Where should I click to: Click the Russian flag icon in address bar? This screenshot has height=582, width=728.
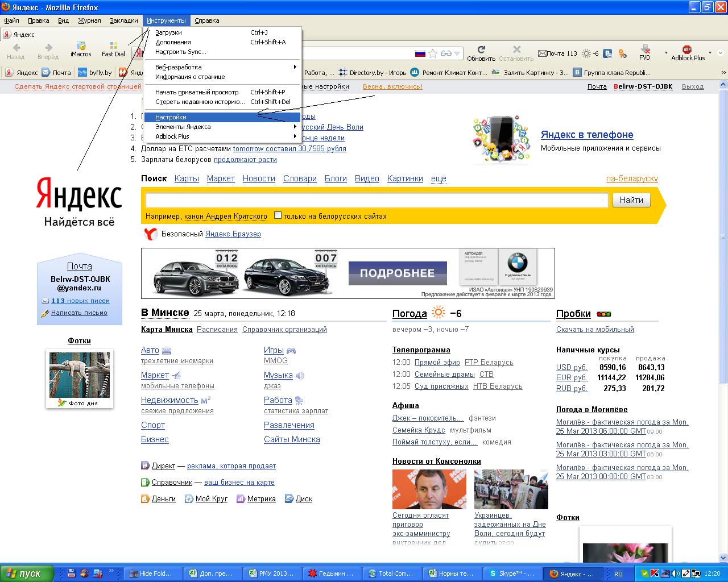click(420, 53)
